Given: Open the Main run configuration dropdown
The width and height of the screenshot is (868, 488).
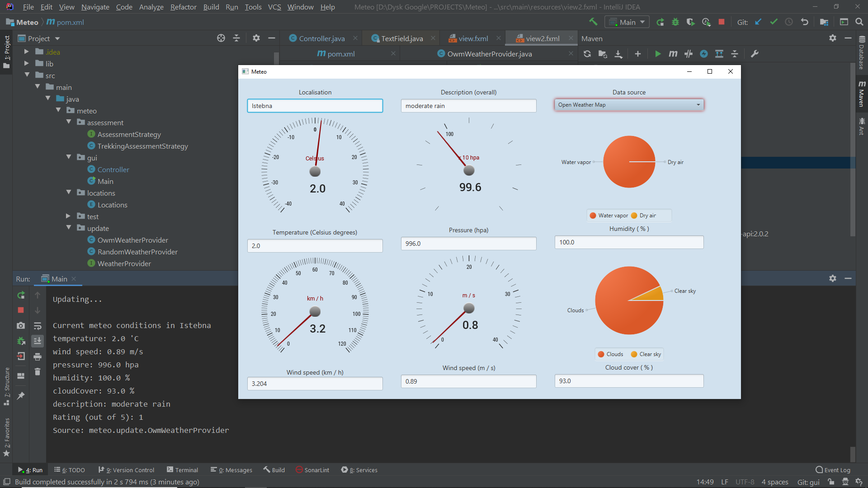Looking at the screenshot, I should [x=628, y=22].
